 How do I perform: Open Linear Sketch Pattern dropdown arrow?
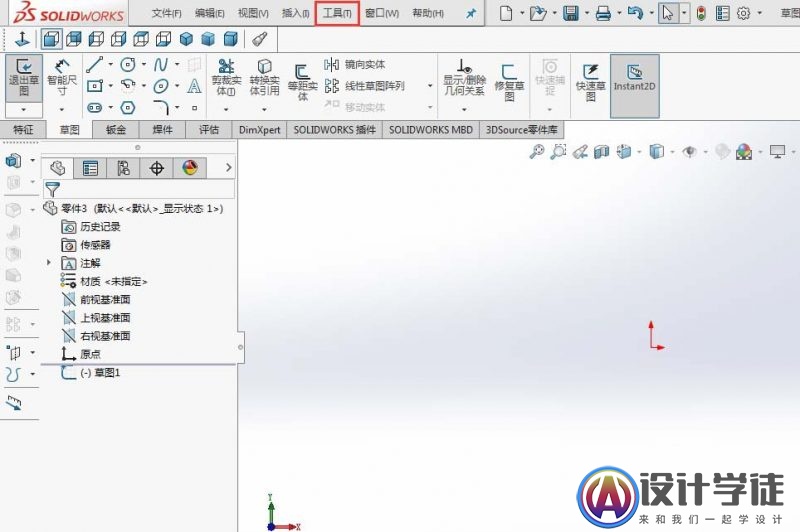coord(430,86)
